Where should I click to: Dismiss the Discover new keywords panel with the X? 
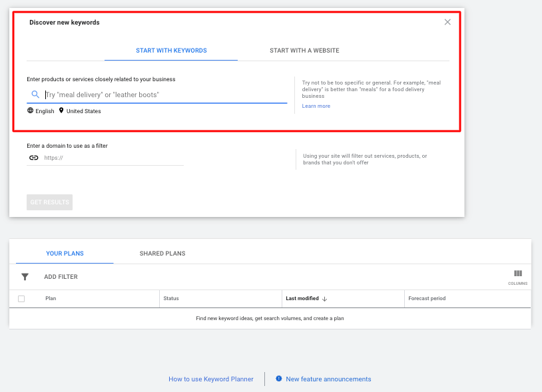tap(447, 22)
